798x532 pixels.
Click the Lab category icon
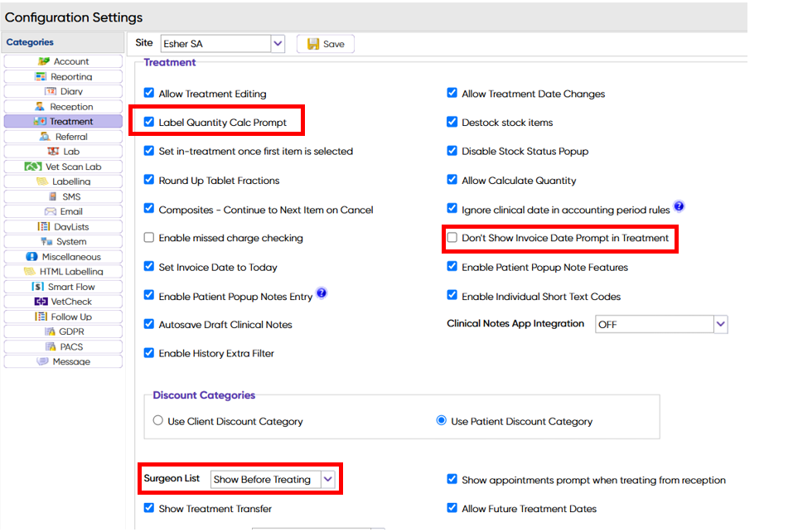click(53, 151)
